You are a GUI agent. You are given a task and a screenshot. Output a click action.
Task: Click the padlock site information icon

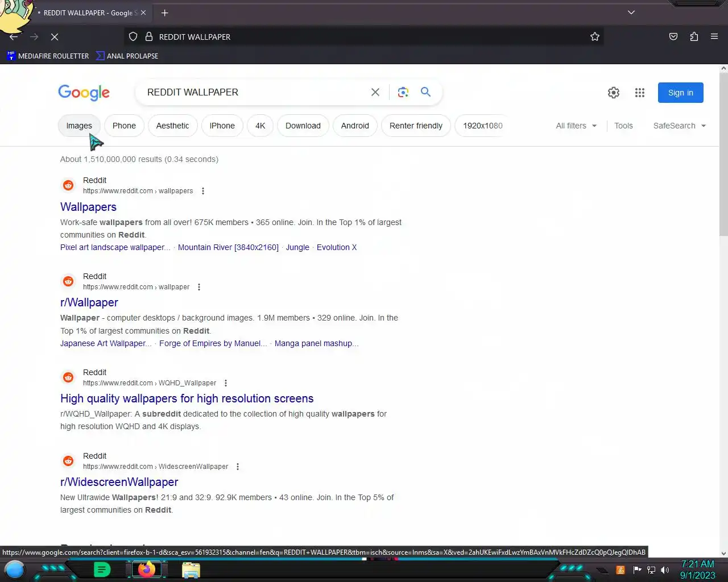[149, 36]
